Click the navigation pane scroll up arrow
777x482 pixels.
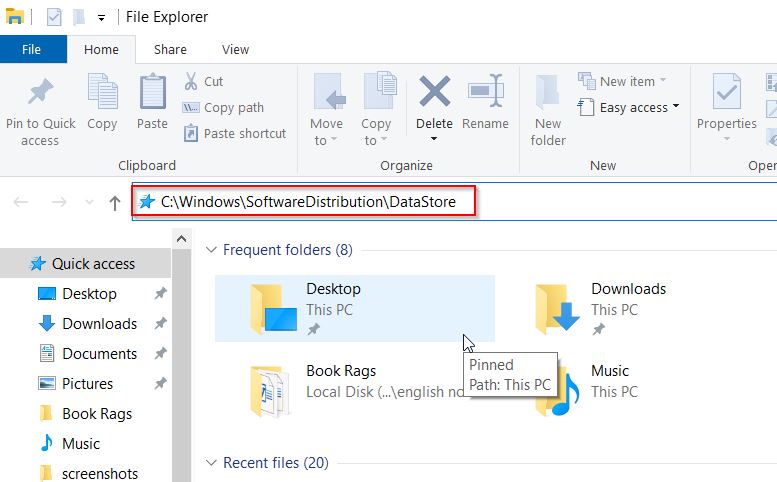(181, 239)
